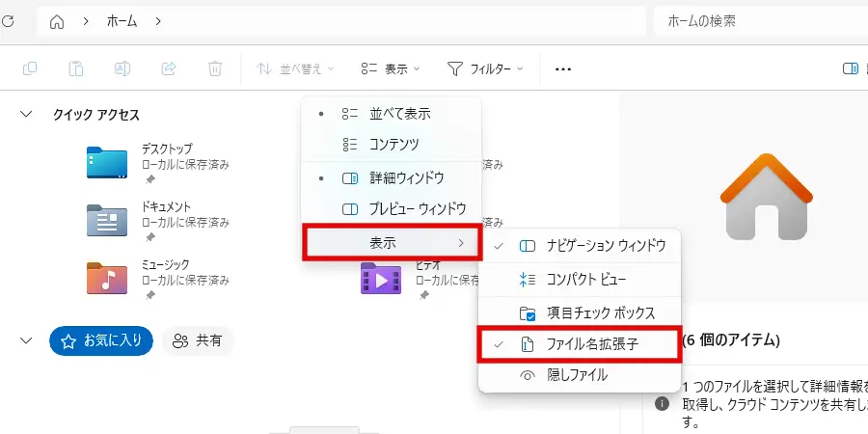The width and height of the screenshot is (868, 434).
Task: Select the お気に入り tab
Action: pos(100,340)
